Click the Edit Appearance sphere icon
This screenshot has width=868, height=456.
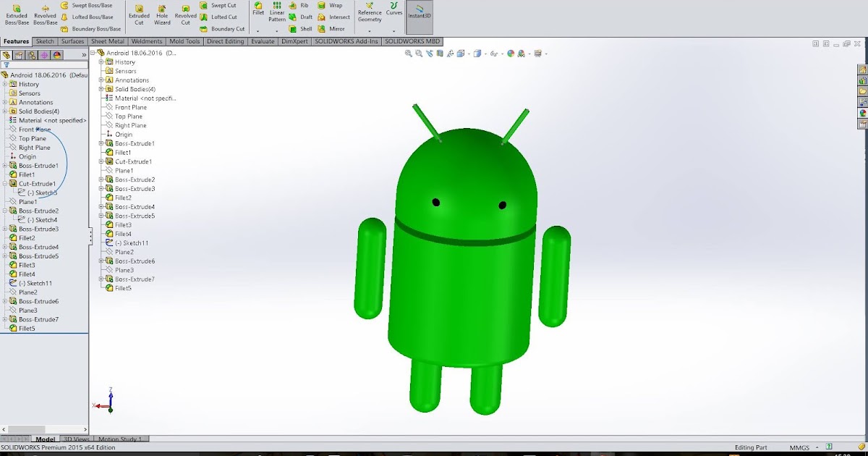[x=511, y=52]
